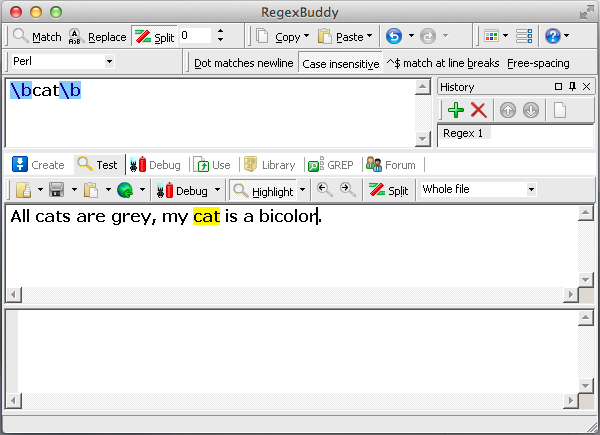
Task: Click the previous match magnifier icon
Action: tap(324, 189)
